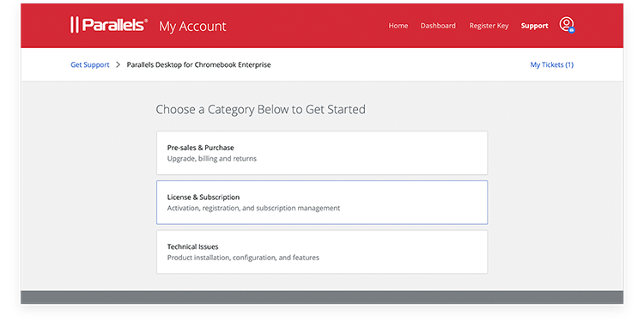The height and width of the screenshot is (322, 644).
Task: Choose the License & Subscription category
Action: point(322,203)
